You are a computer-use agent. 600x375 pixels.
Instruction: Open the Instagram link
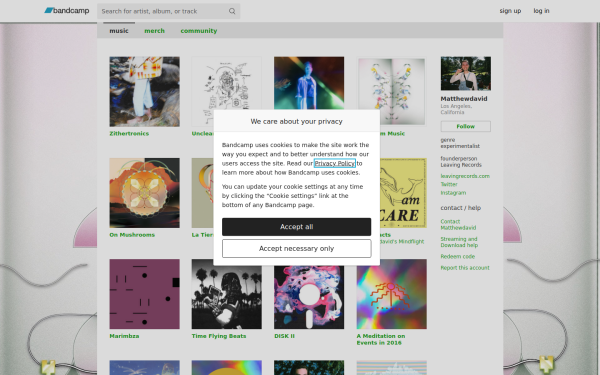pyautogui.click(x=453, y=193)
